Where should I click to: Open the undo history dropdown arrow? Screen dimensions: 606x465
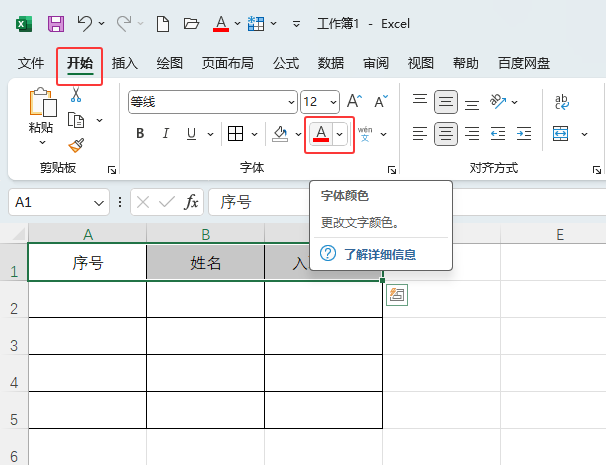pos(101,24)
